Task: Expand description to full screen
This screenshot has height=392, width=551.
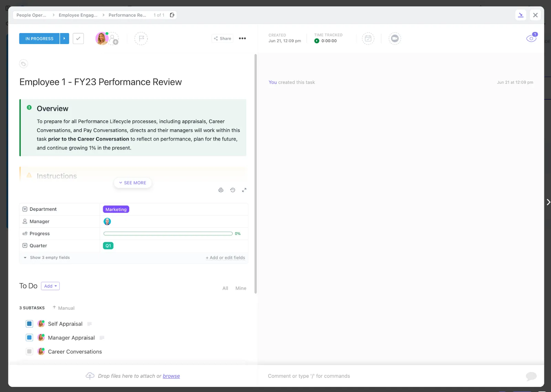Action: (x=244, y=190)
